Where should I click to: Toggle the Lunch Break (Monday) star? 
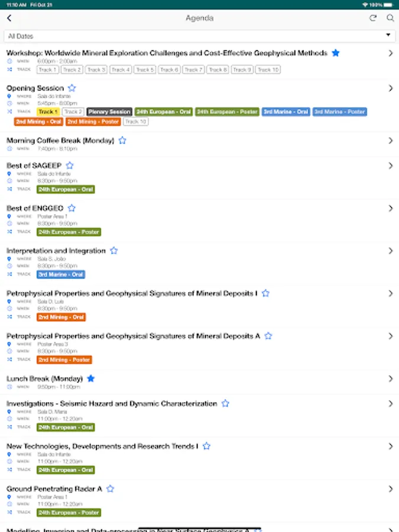91,378
